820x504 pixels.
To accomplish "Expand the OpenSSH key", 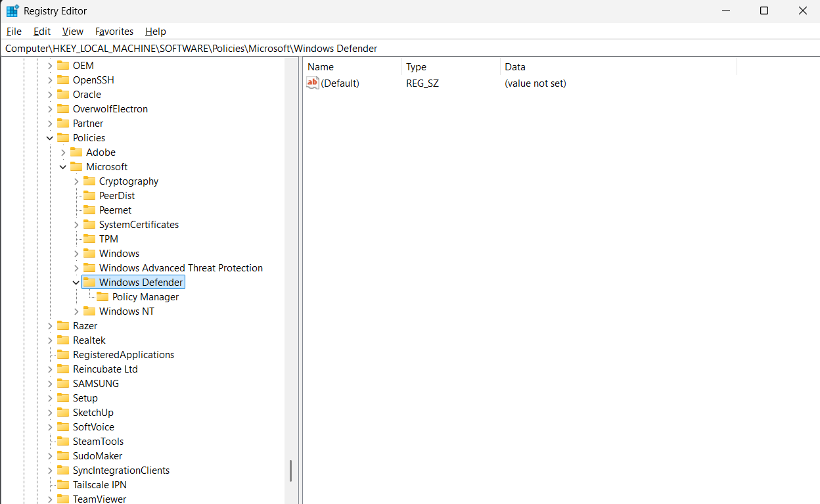I will [50, 80].
